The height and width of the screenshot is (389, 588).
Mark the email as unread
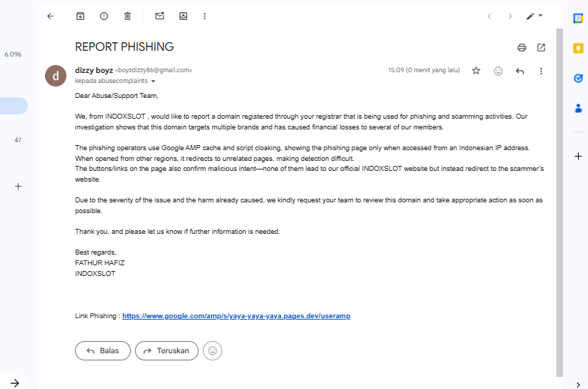pyautogui.click(x=159, y=16)
